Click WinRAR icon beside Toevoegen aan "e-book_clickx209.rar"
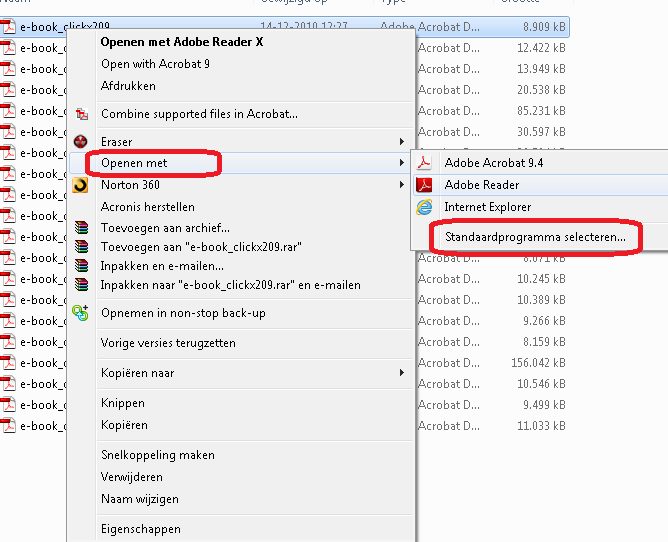 point(81,247)
